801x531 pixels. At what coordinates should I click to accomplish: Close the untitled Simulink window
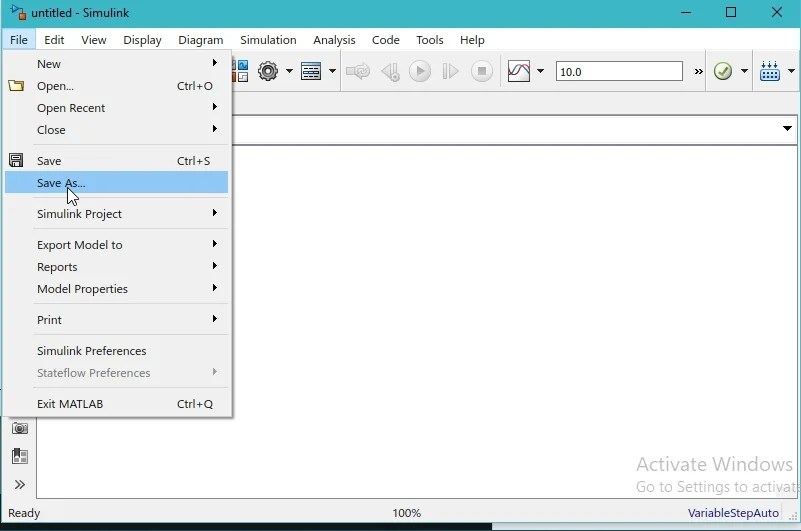pos(776,12)
